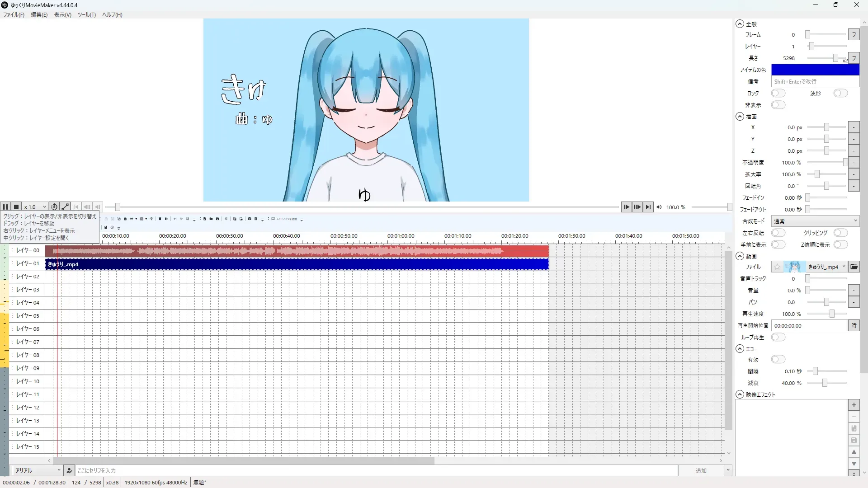Click the save project floppy icon

click(217, 219)
